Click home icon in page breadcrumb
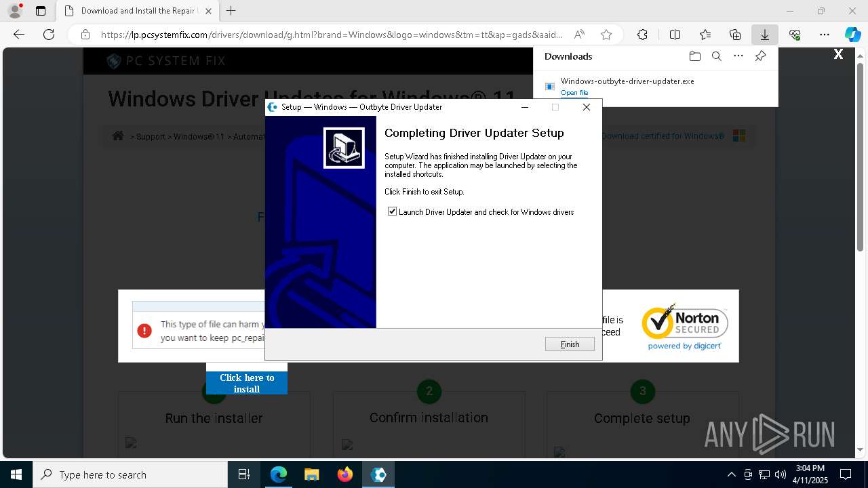The width and height of the screenshot is (868, 488). pos(118,136)
